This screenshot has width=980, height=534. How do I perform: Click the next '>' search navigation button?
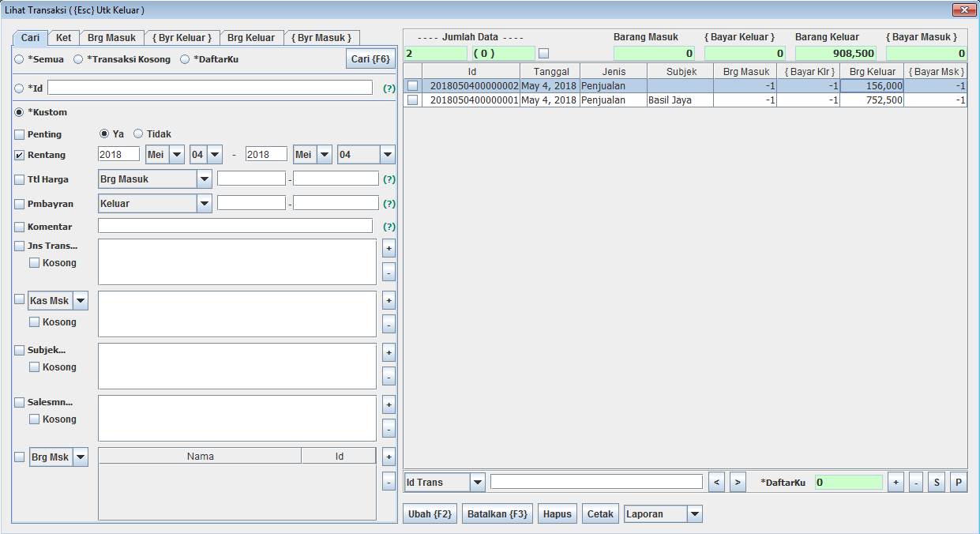[737, 482]
